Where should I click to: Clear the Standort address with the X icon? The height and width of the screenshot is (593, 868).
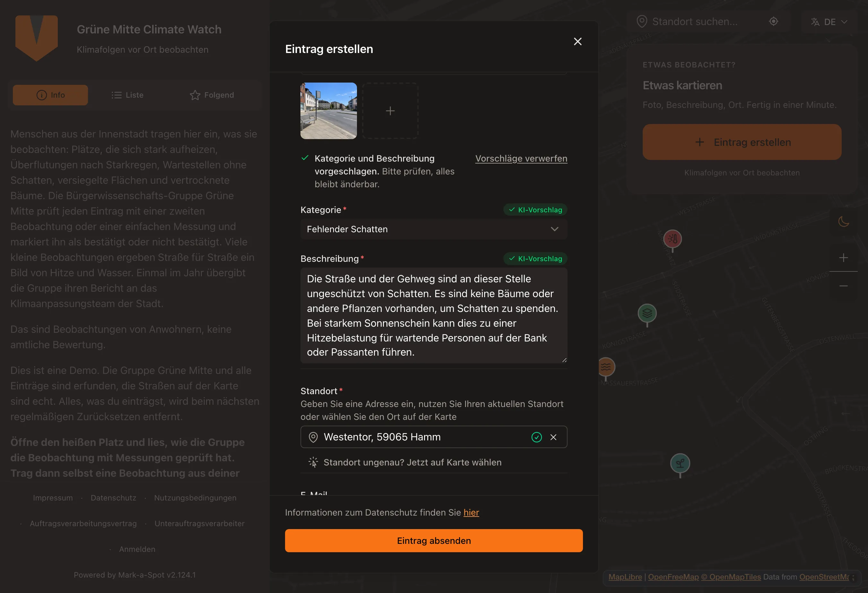click(x=553, y=437)
